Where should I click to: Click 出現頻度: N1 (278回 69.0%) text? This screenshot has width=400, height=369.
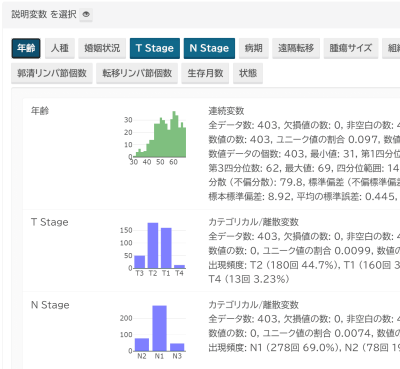click(273, 348)
